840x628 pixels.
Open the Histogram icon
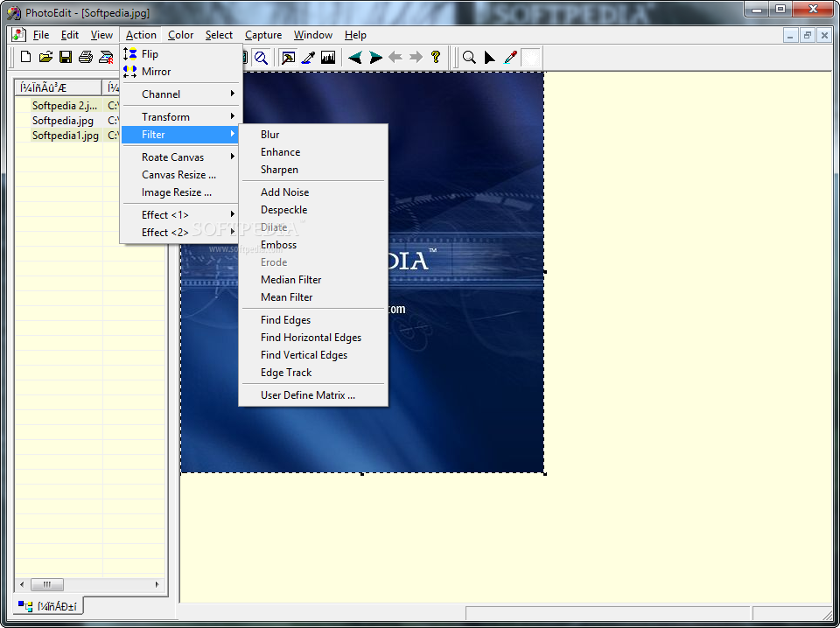pos(328,57)
